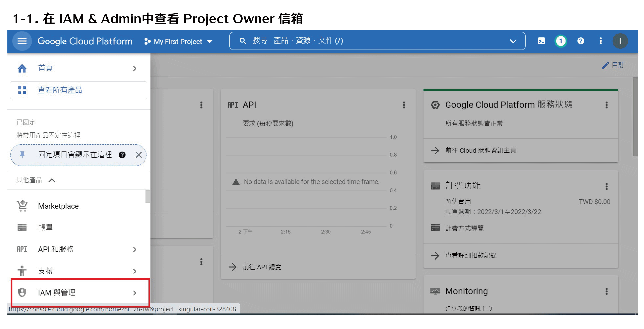Click the sidebar menu scrollbar
Viewport: 644px width, 329px height.
click(148, 197)
